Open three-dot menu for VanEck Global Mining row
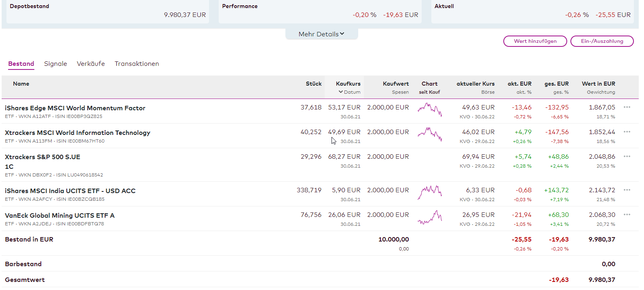Screen dimensions: 644x290 [627, 215]
